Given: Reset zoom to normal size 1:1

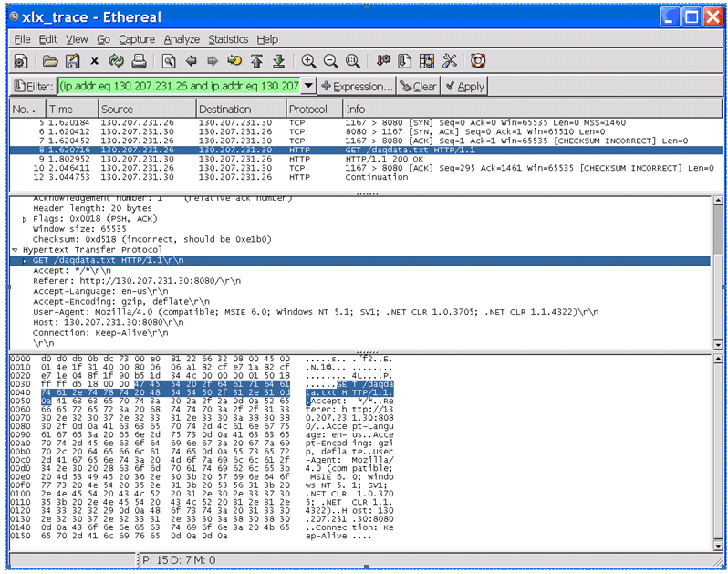Looking at the screenshot, I should coord(353,61).
